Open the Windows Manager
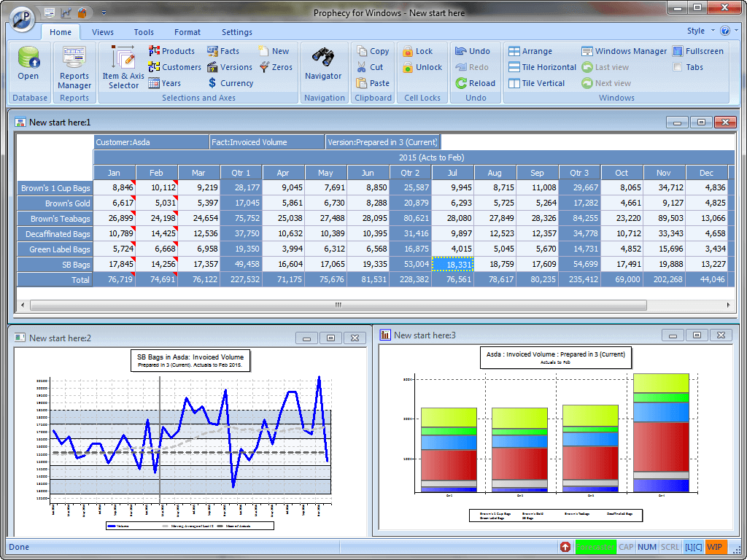 624,51
